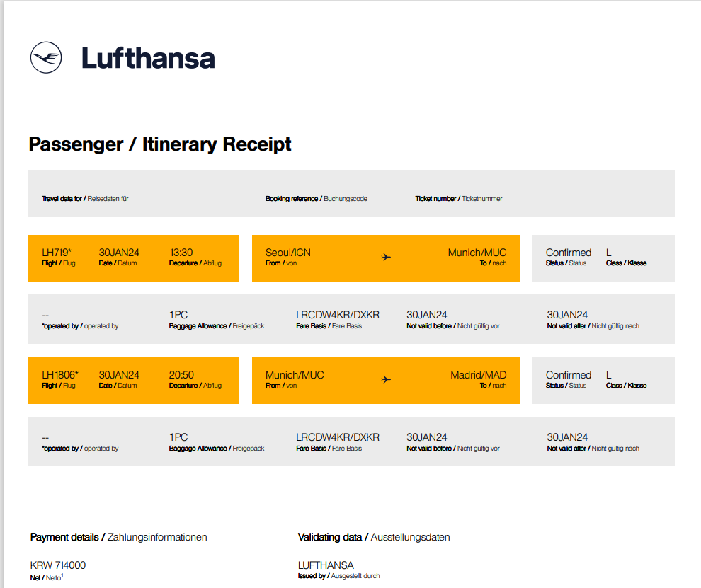Click the 'Ticket number / Ticketnummer' label
Screen dimensions: 701x588
(x=459, y=198)
